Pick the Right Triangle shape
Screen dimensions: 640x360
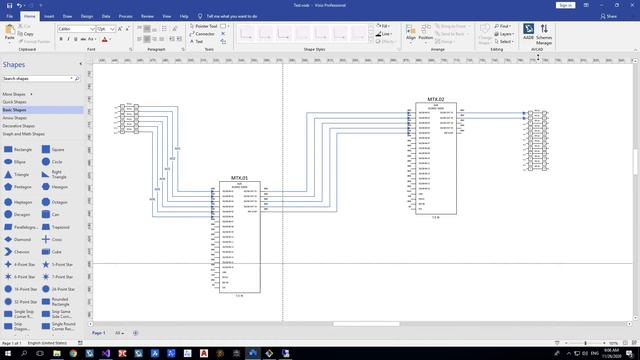(54, 174)
